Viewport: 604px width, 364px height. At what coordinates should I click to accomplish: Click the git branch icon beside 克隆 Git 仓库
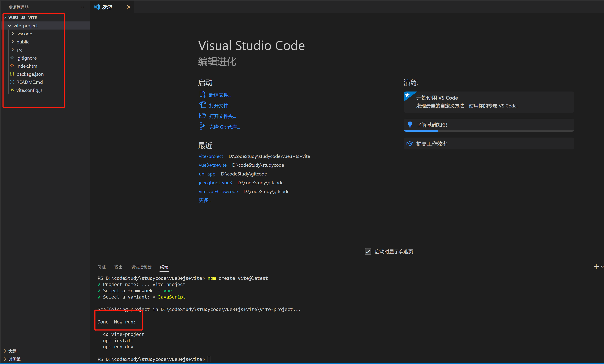pos(202,126)
